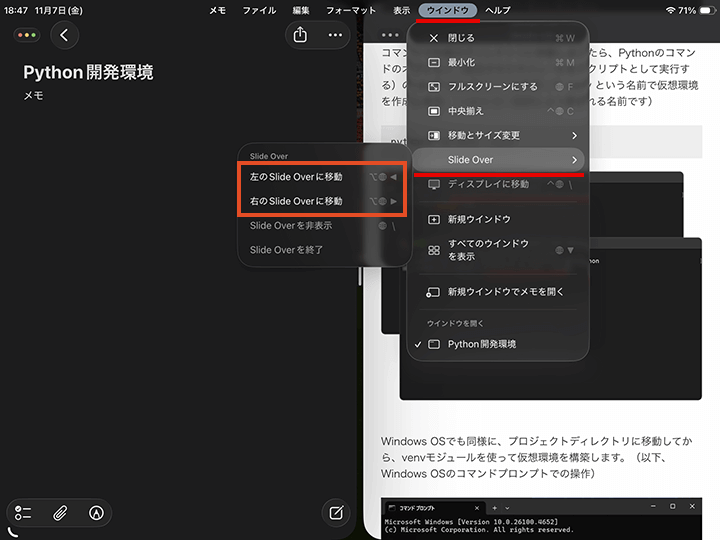
Task: Select ディスプレイに移動 menu entry
Action: [x=498, y=185]
